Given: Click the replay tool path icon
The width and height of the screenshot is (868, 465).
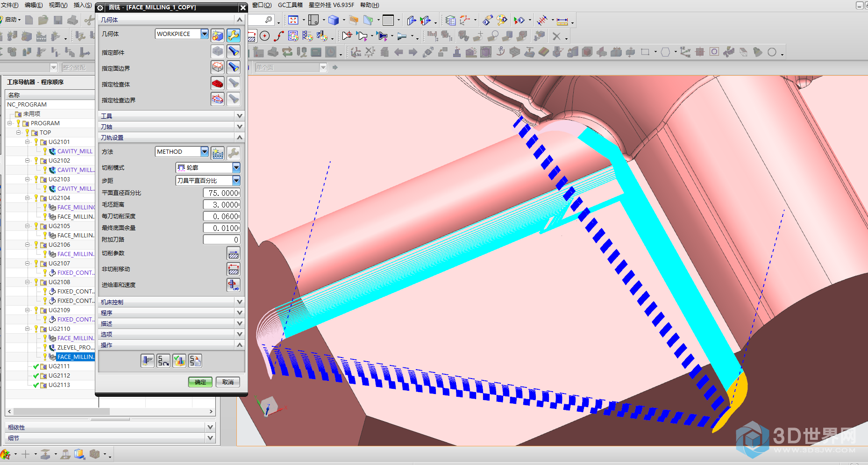Looking at the screenshot, I should pyautogui.click(x=164, y=360).
